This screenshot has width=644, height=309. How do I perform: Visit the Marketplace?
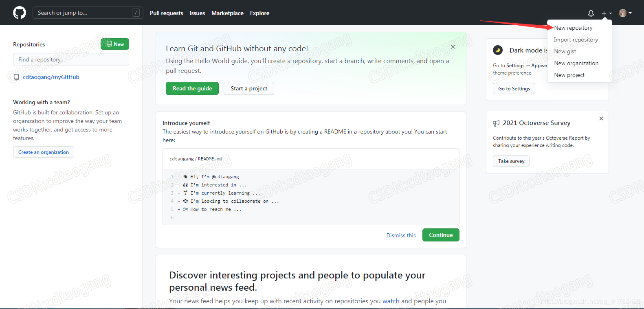pos(227,13)
